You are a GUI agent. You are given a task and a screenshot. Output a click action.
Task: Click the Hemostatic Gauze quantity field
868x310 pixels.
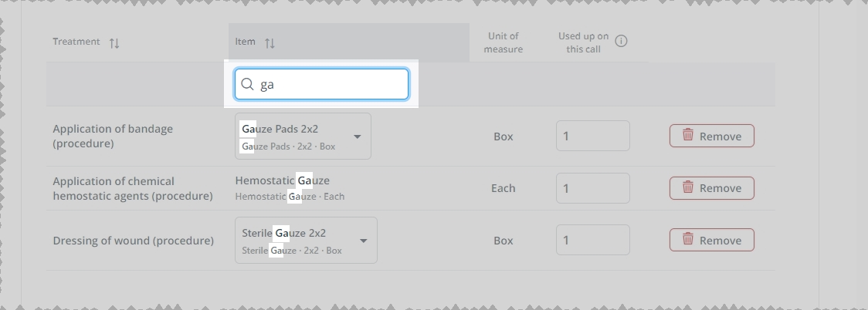coord(593,188)
